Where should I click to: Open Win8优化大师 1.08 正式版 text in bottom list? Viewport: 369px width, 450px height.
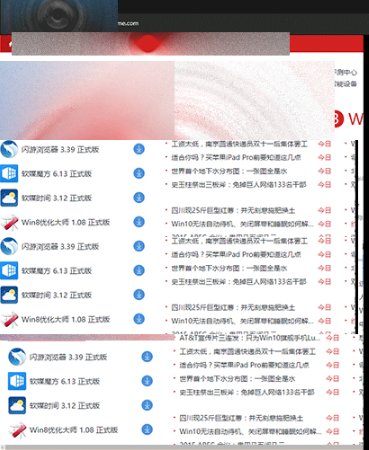[x=74, y=430]
